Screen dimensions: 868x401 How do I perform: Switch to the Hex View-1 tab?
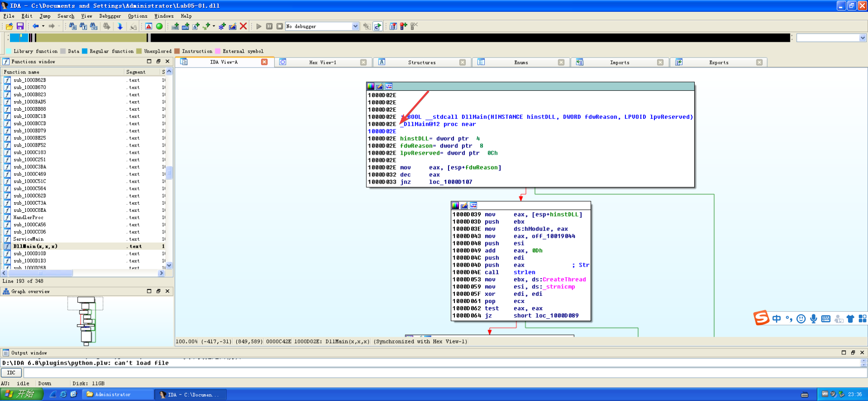323,63
